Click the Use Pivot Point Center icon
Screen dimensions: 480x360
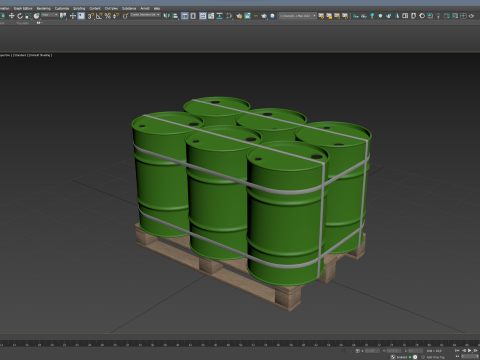pyautogui.click(x=63, y=16)
